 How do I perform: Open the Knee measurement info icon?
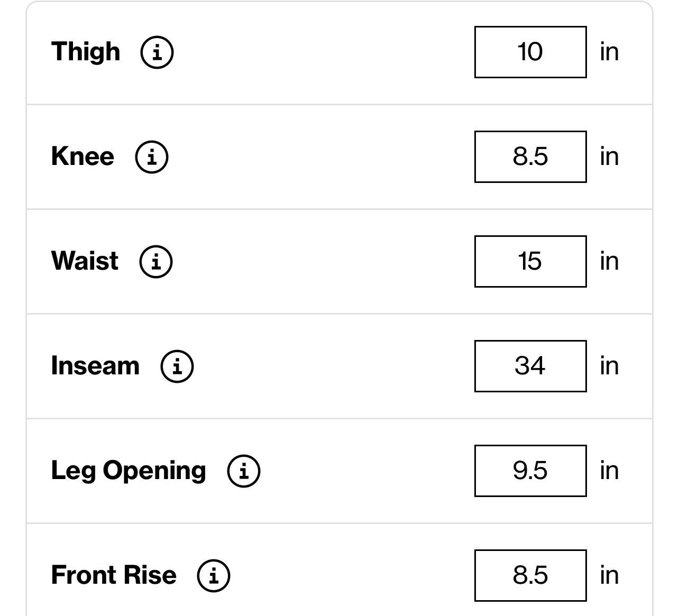(152, 157)
